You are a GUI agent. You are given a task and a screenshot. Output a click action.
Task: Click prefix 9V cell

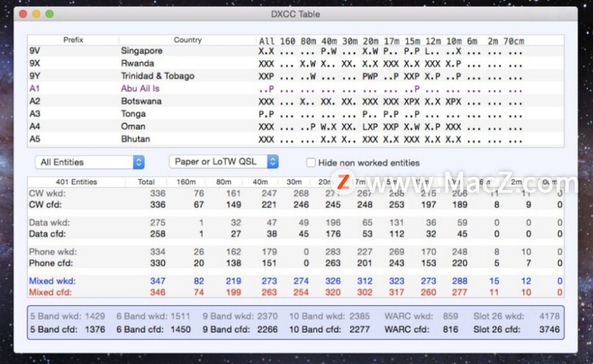[34, 51]
